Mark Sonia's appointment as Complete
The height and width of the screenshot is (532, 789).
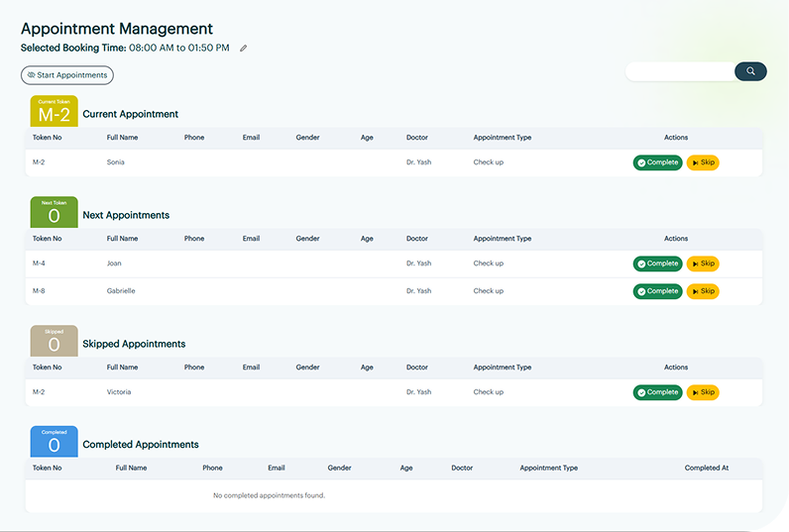657,162
